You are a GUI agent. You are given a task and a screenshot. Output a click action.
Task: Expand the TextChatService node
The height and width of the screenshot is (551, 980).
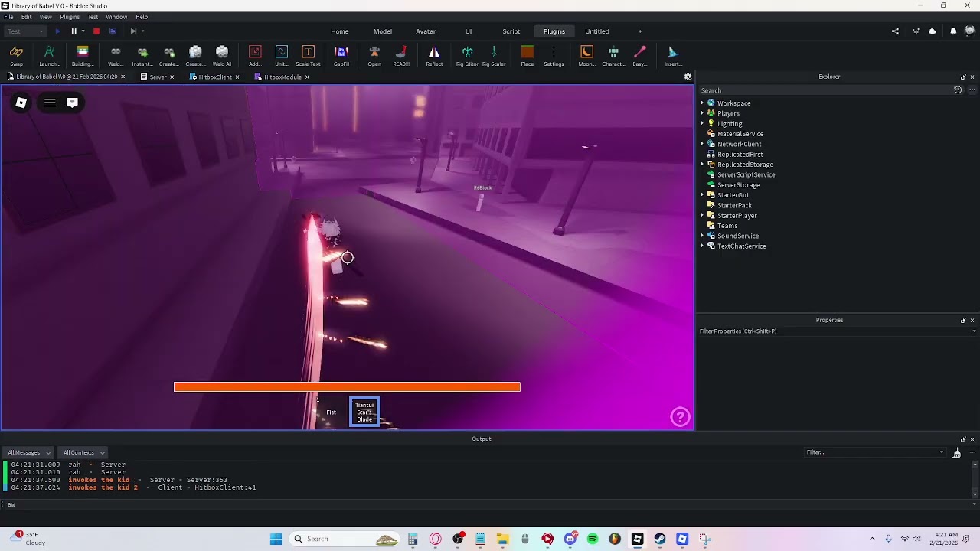pos(702,246)
